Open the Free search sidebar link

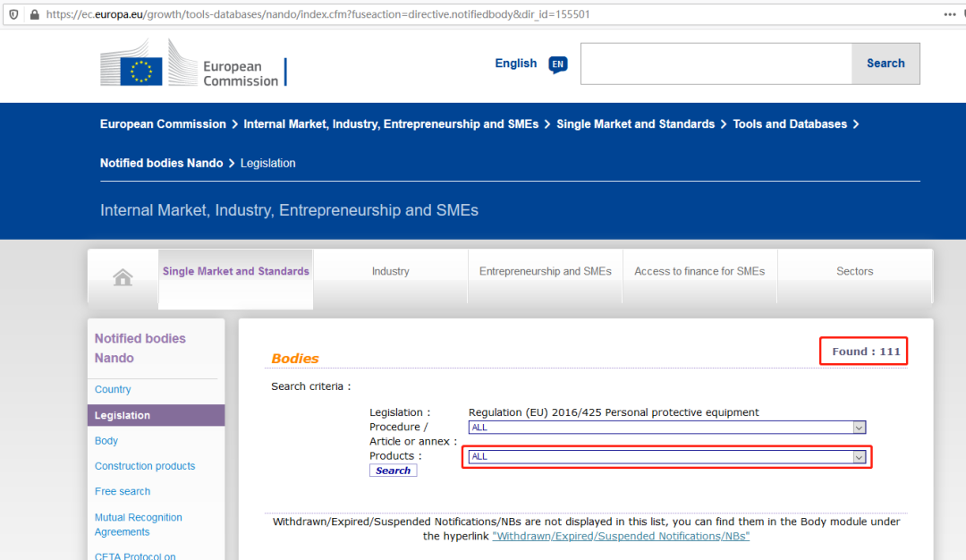click(122, 491)
